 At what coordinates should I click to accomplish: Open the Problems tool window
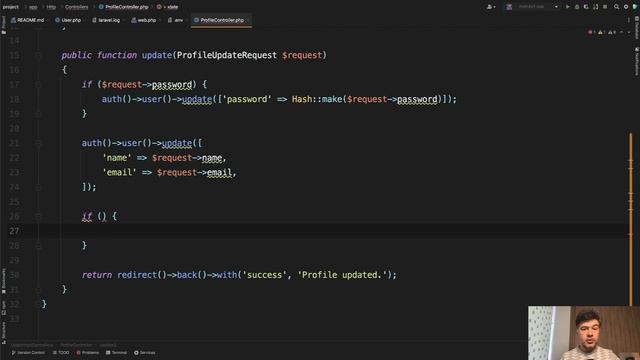pos(88,353)
